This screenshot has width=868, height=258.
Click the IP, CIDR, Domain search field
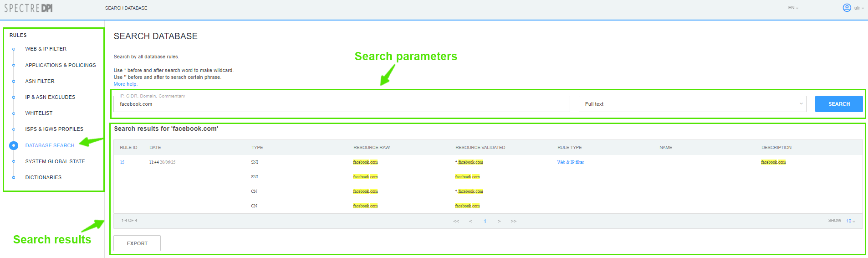[342, 104]
